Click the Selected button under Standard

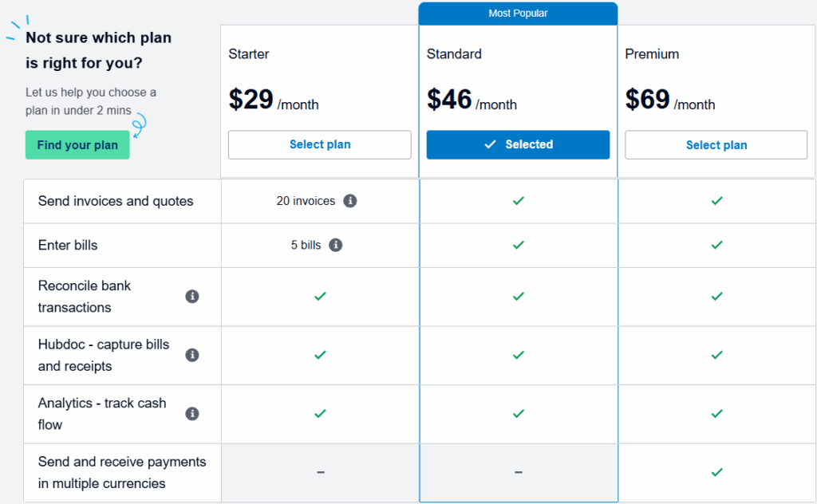coord(518,145)
